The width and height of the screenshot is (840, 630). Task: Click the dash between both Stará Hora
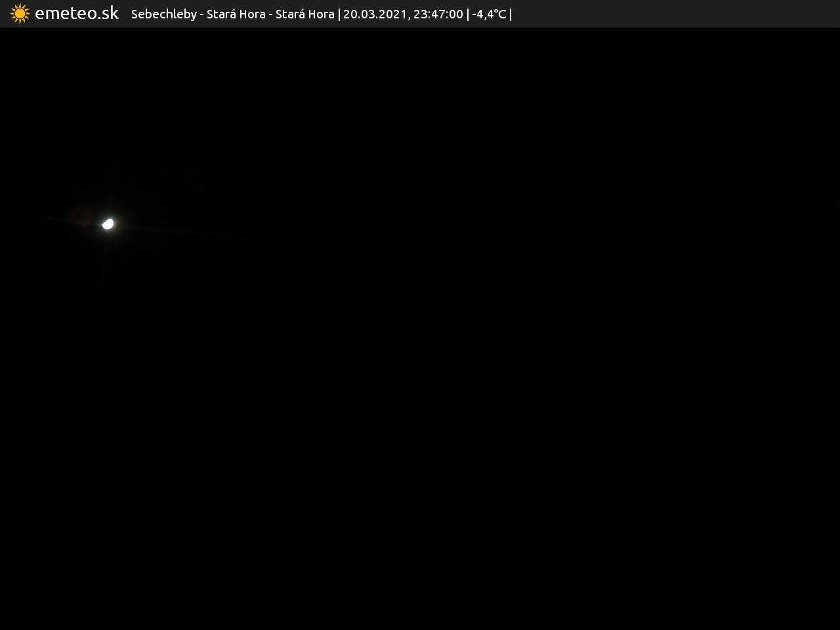pyautogui.click(x=270, y=14)
